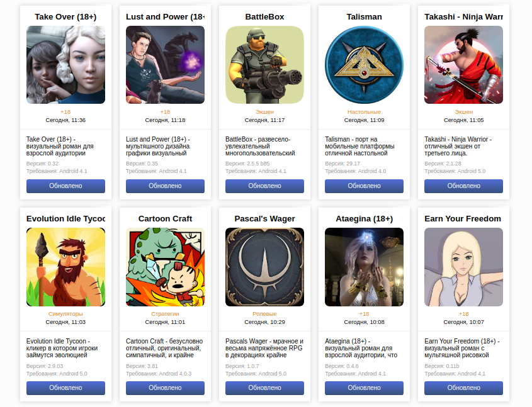Click the Take Over (18+) title
The image size is (532, 407).
pos(65,17)
